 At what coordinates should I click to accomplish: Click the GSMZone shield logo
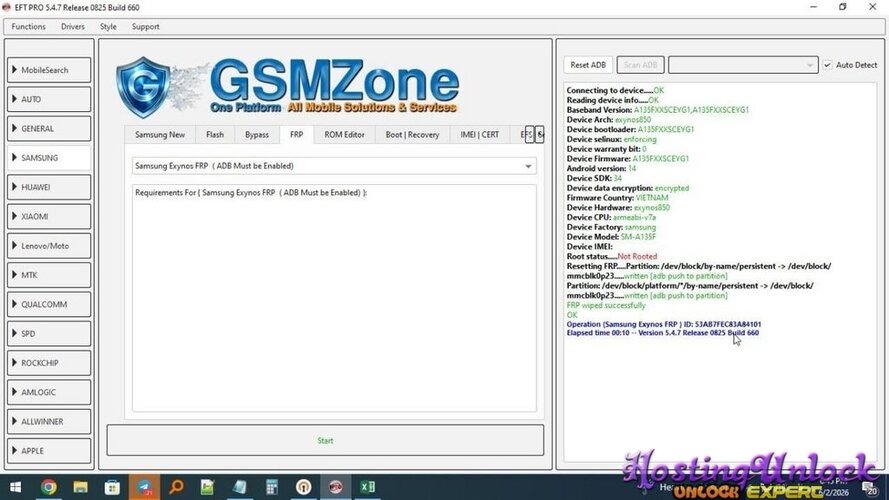(143, 87)
